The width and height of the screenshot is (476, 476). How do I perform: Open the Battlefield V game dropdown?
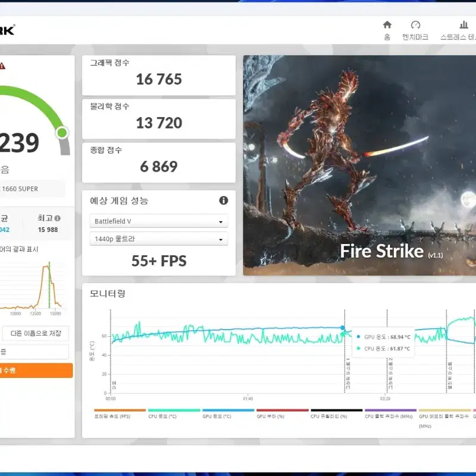point(159,221)
